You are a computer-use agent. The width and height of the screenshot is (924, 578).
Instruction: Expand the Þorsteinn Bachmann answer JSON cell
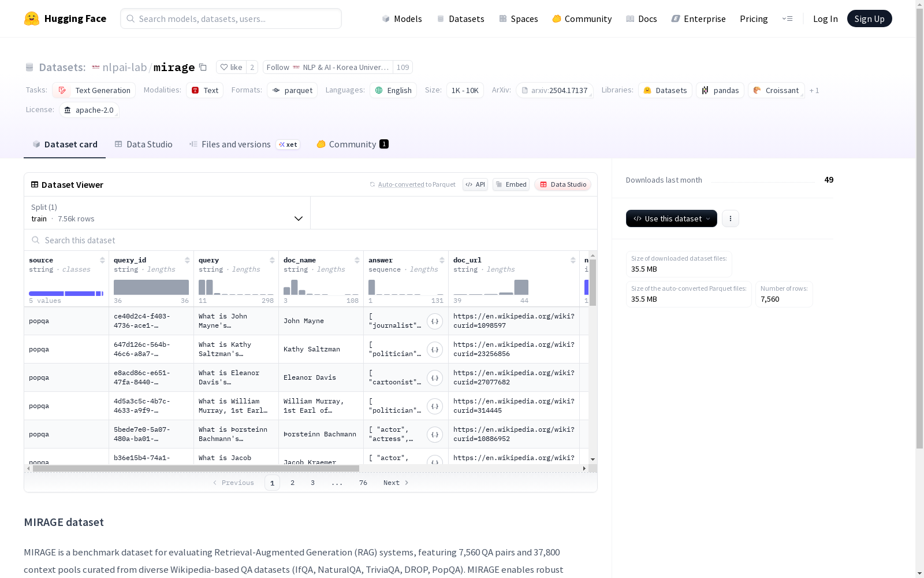[435, 435]
